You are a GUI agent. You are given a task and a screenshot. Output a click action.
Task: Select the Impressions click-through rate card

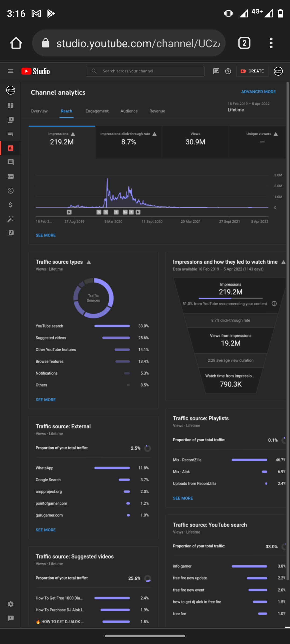(129, 142)
